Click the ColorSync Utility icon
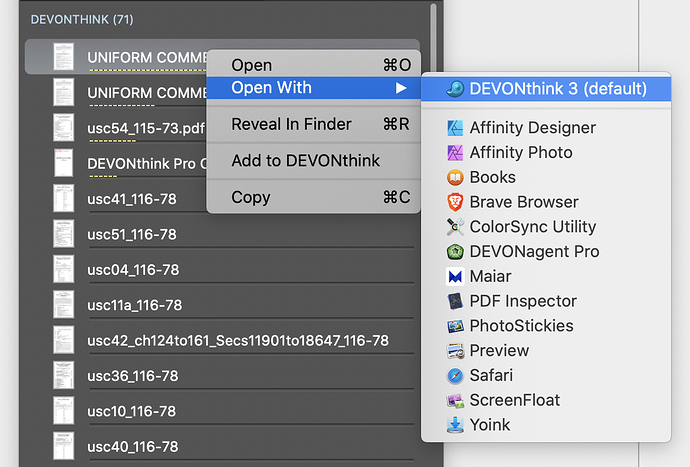 point(455,227)
